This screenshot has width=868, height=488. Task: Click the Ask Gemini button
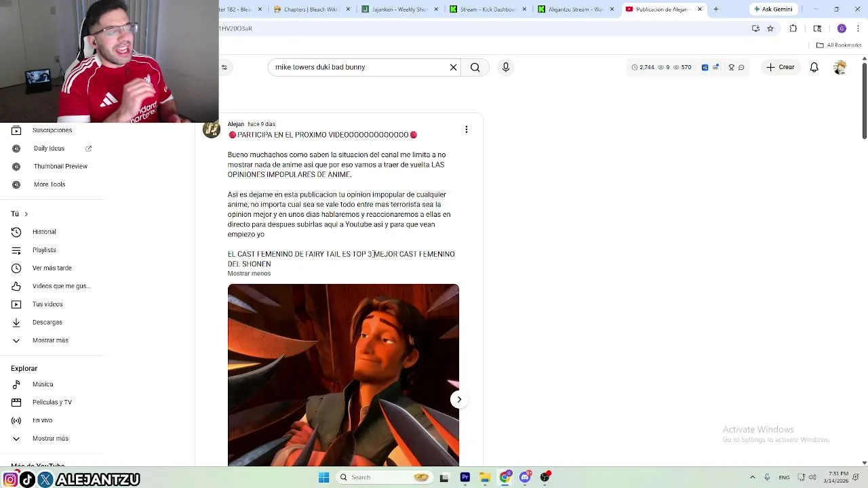pos(773,9)
